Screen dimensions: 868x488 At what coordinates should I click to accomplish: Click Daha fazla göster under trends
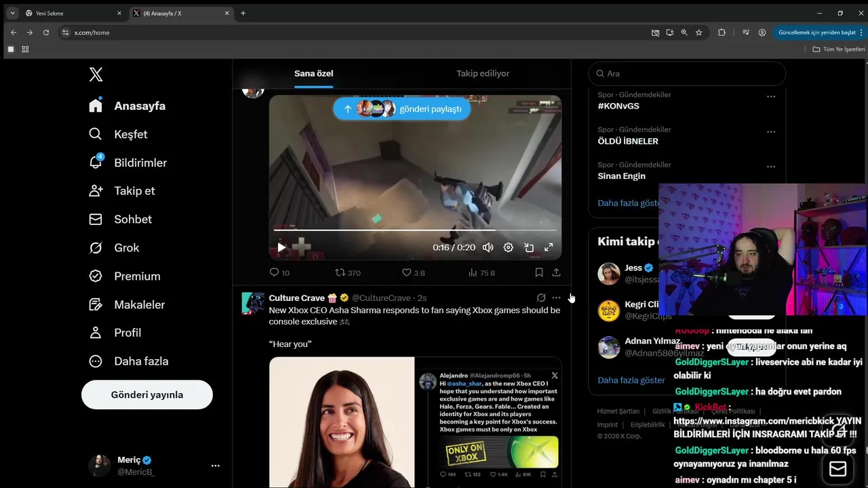click(x=629, y=203)
